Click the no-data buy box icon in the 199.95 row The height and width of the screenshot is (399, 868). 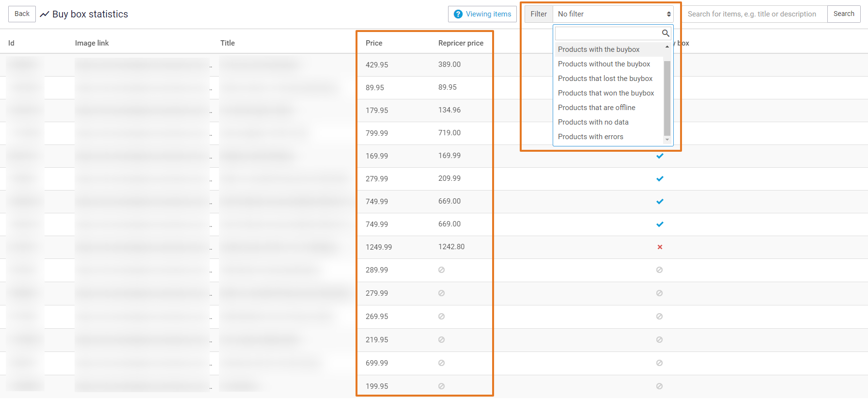[659, 386]
